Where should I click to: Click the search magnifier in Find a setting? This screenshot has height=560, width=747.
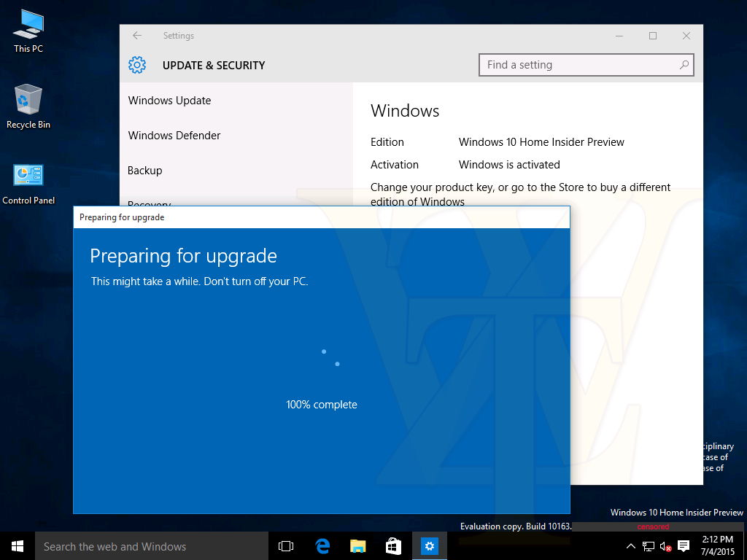(684, 65)
